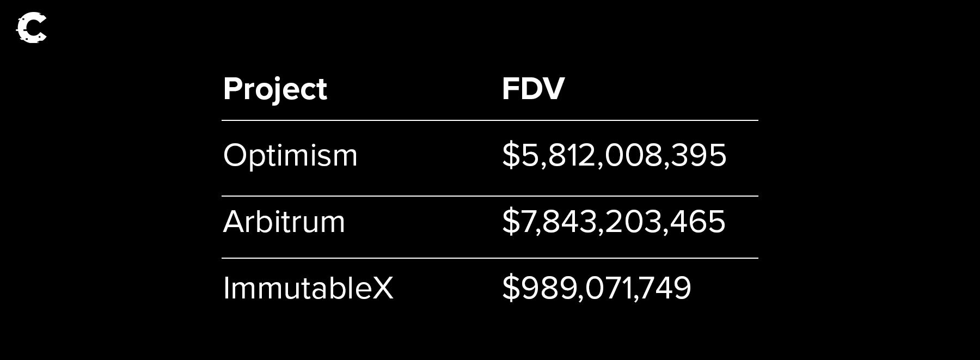The height and width of the screenshot is (360, 980).
Task: Click Arbitrum's FDV value $7,843,203,465
Action: click(613, 222)
